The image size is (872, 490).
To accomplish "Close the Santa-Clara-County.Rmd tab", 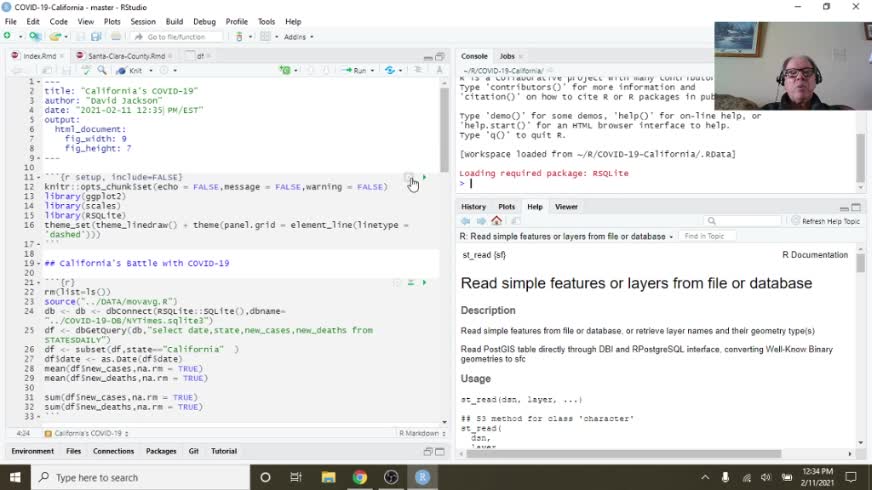I will (170, 56).
